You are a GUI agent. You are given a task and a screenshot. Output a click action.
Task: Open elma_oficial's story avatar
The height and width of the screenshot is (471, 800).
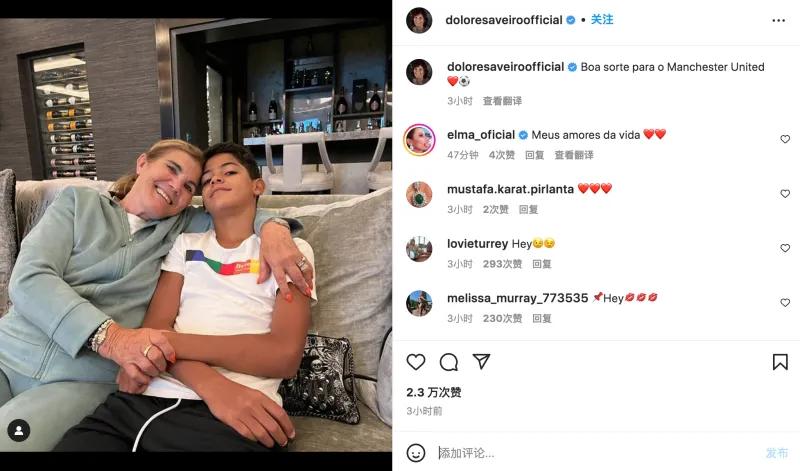pos(419,140)
